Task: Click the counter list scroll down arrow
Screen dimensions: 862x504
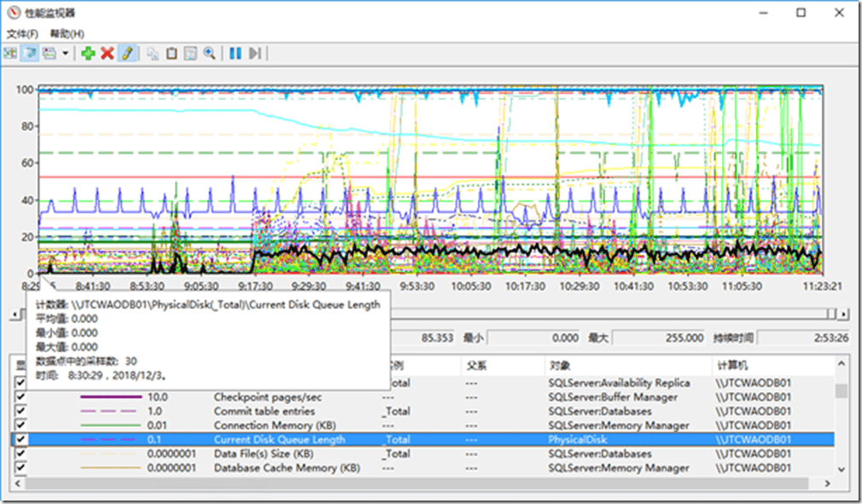Action: [x=842, y=469]
